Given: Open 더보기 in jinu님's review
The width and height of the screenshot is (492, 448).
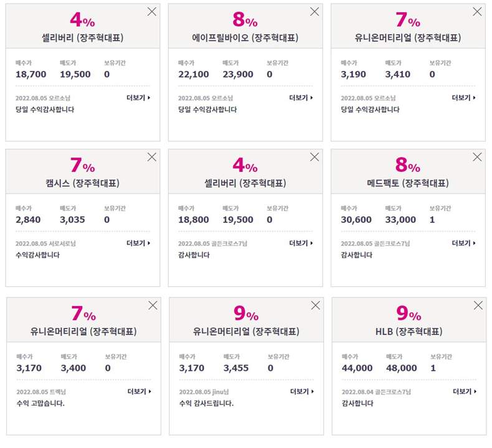Looking at the screenshot, I should [302, 391].
